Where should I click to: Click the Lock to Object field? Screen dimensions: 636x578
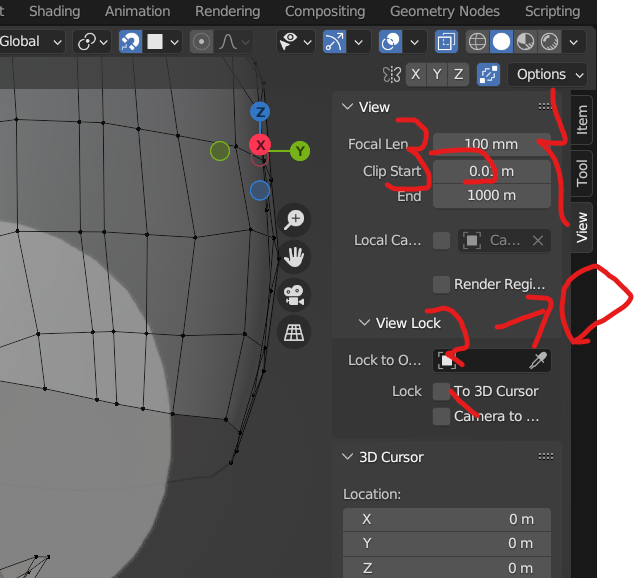(x=492, y=360)
